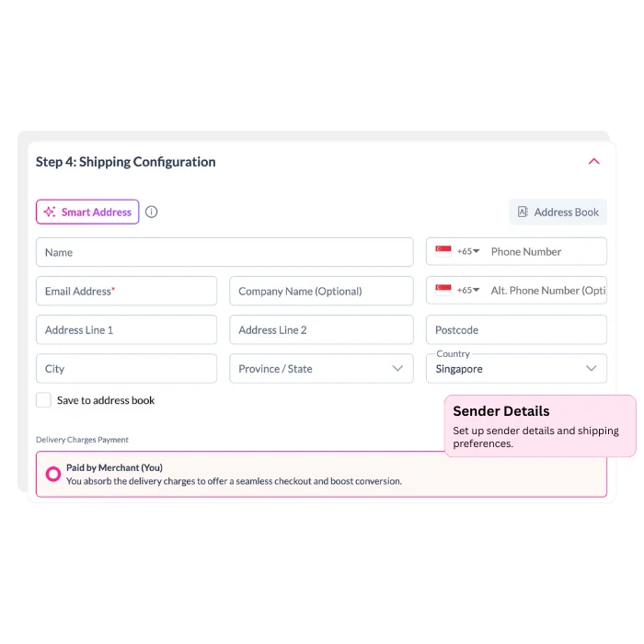Open the Address Book button
This screenshot has width=644, height=644.
coord(558,213)
